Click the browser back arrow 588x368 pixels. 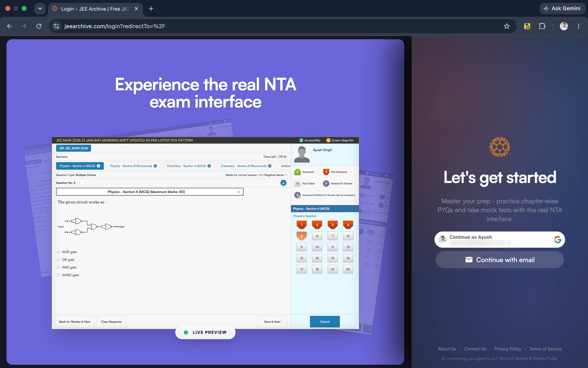pyautogui.click(x=9, y=26)
